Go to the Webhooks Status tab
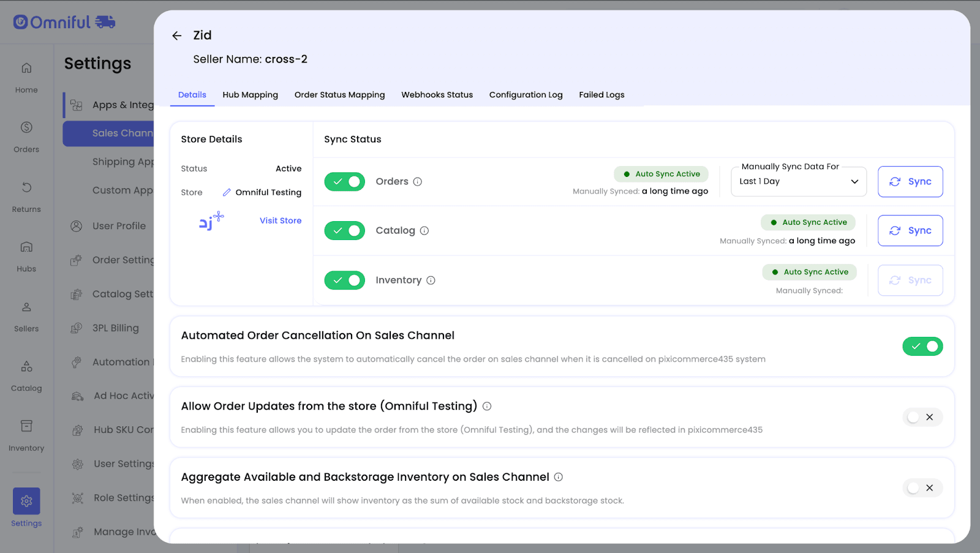980x553 pixels. coord(437,95)
